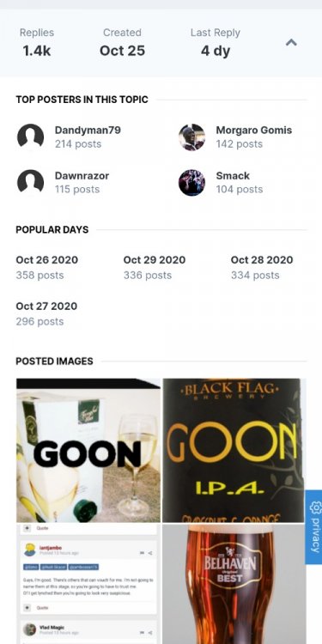Open Dawnrazor's profile name link

[82, 176]
